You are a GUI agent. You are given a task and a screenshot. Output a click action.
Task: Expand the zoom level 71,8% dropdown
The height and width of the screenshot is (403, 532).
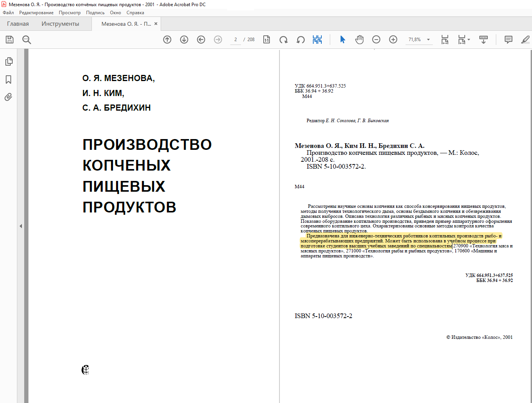(428, 40)
